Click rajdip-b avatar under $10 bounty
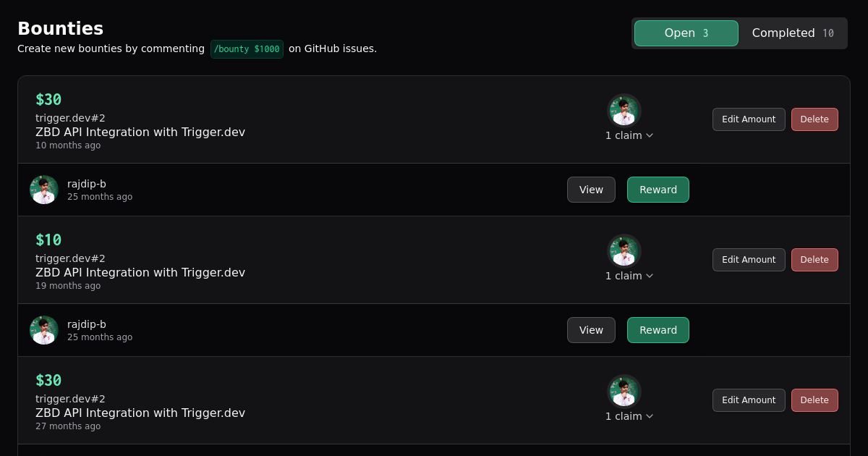 [x=44, y=330]
